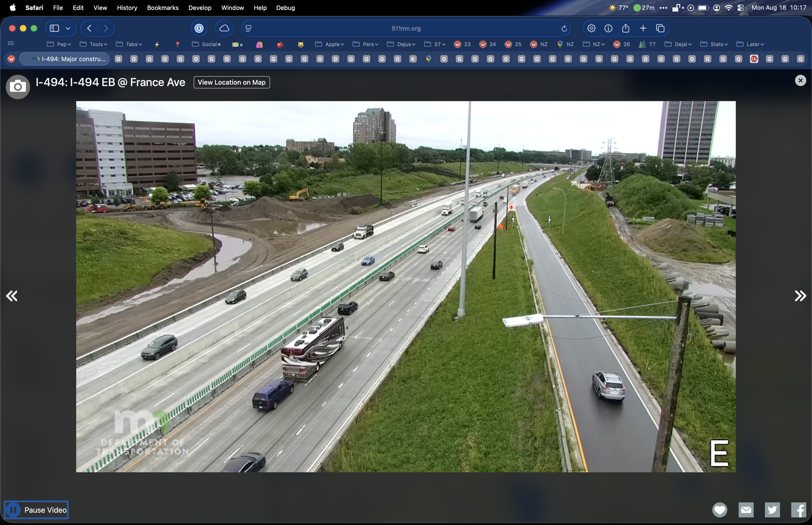812x525 pixels.
Task: Share camera on Twitter
Action: pos(772,510)
